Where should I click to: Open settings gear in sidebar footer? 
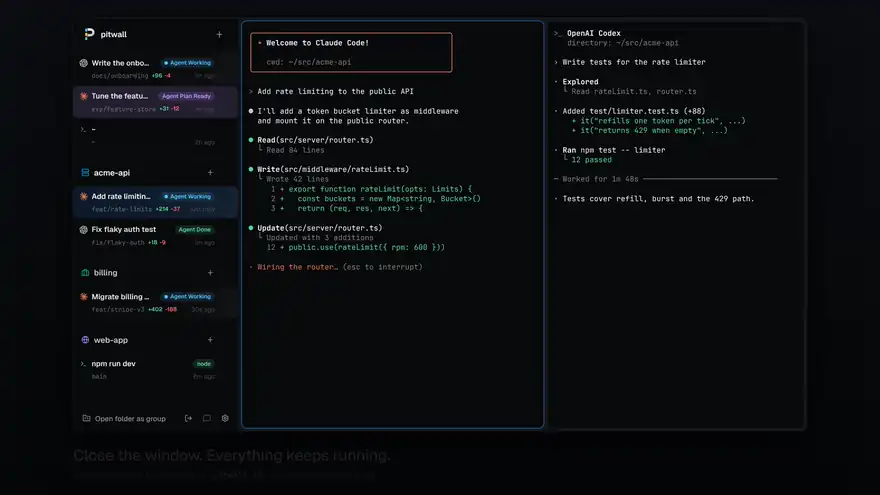coord(225,418)
